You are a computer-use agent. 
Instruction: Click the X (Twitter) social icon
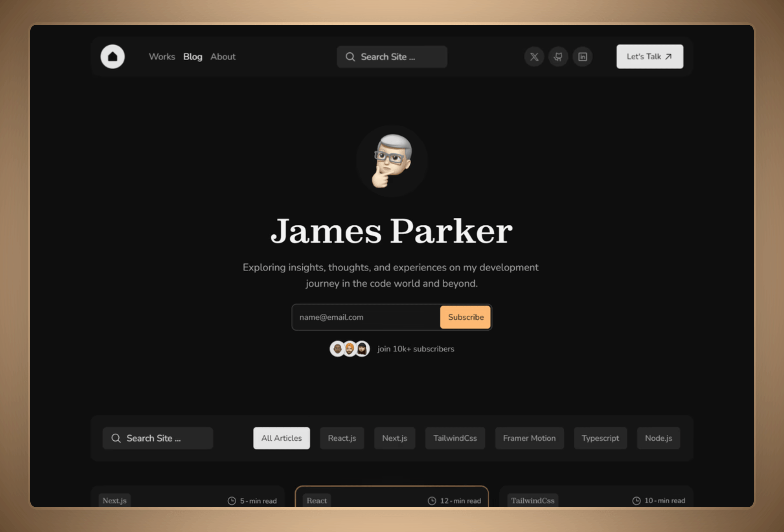(x=534, y=56)
